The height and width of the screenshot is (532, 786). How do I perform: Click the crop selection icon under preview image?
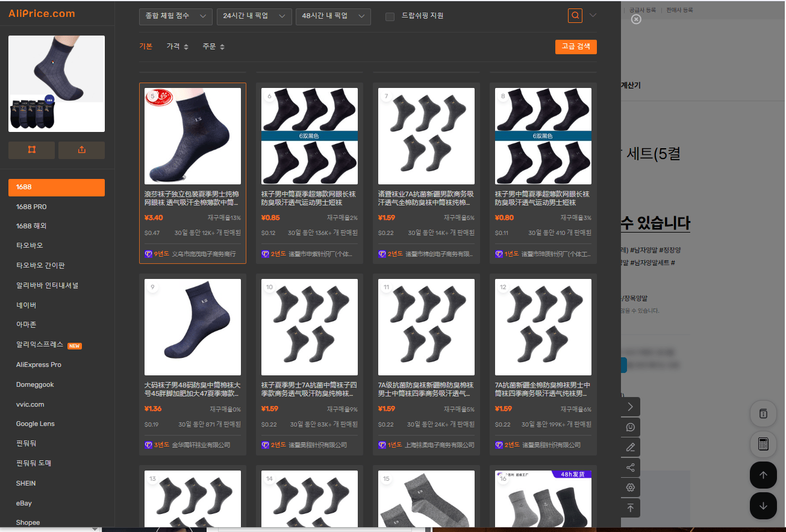coord(31,150)
